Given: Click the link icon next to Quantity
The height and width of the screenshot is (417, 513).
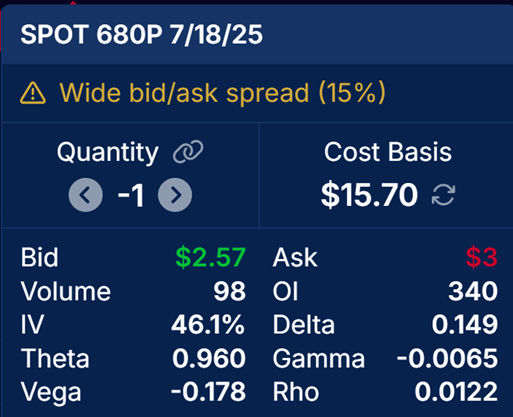Looking at the screenshot, I should [188, 152].
